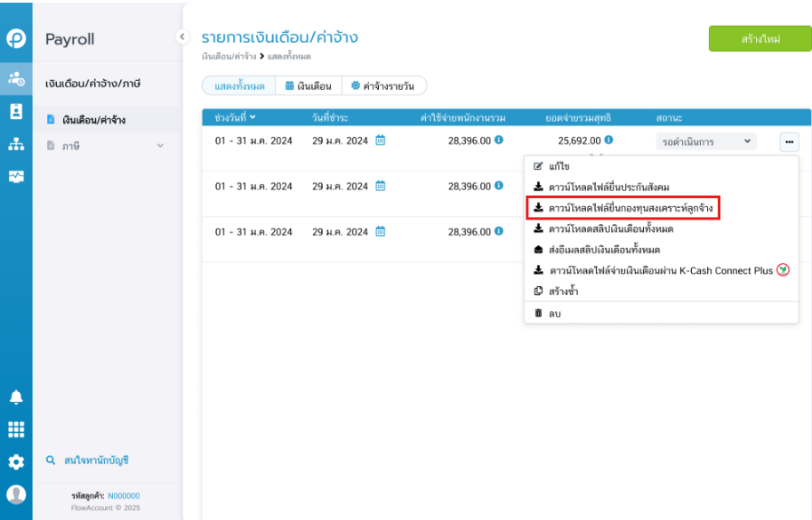
Task: Open the รอดำเนินการ status dropdown
Action: coord(706,141)
